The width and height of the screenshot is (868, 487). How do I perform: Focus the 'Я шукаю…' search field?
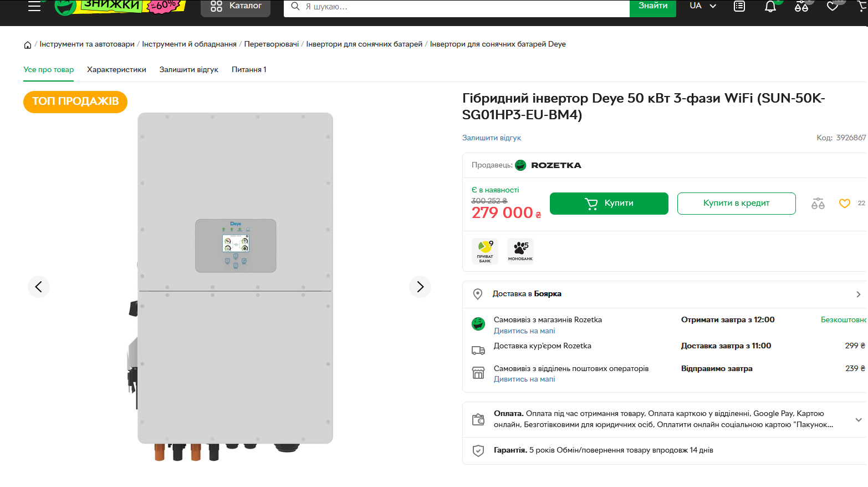pos(457,7)
